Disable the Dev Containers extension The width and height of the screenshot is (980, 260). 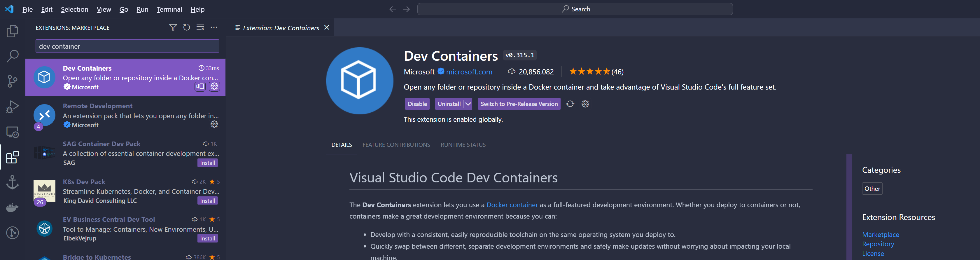tap(417, 104)
